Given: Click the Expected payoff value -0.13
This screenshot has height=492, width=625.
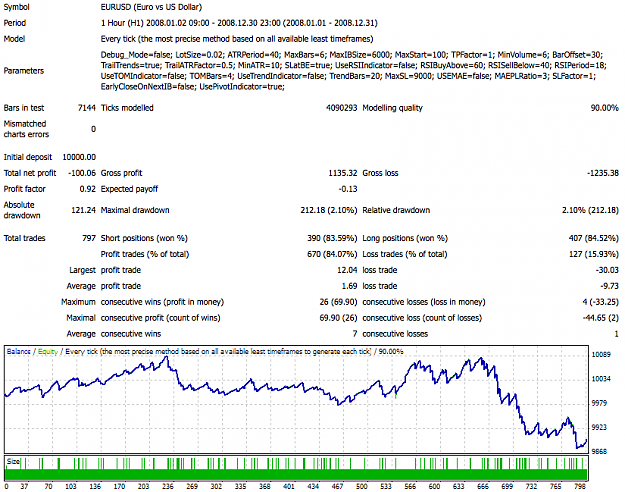Looking at the screenshot, I should pos(348,189).
